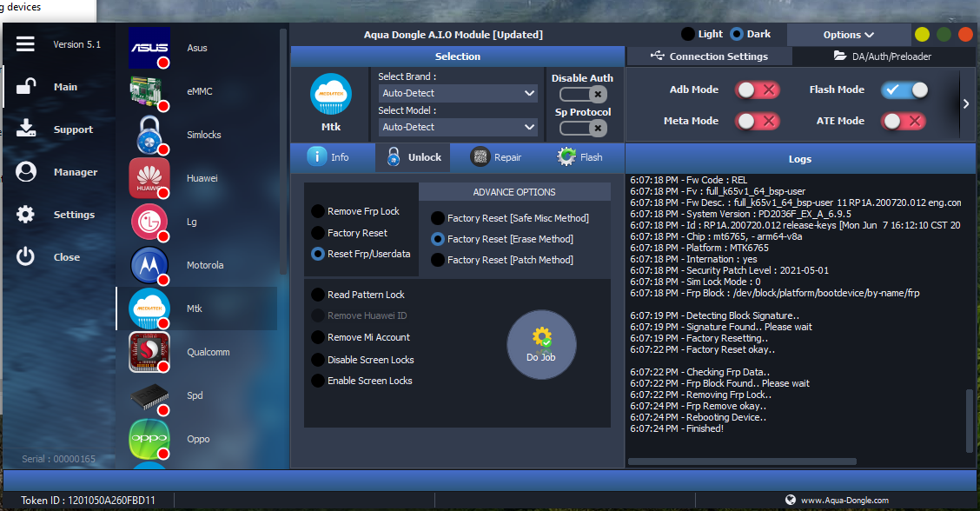980x511 pixels.
Task: Toggle Meta Mode switch
Action: (x=757, y=121)
